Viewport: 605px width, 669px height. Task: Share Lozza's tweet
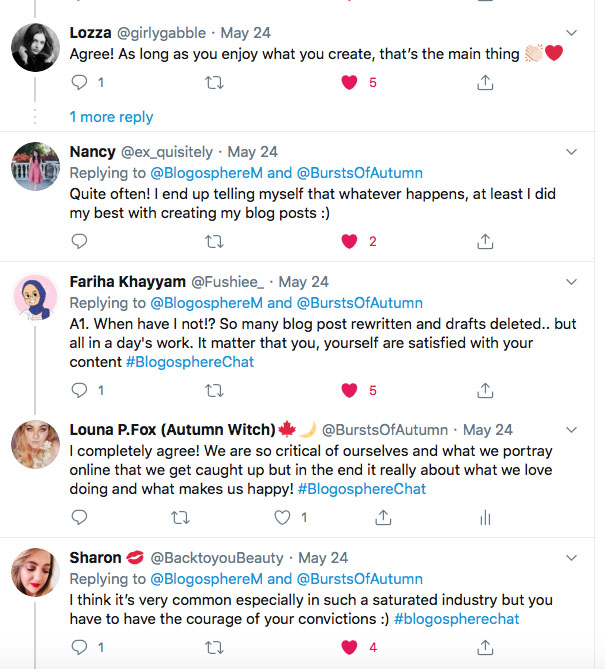click(485, 82)
